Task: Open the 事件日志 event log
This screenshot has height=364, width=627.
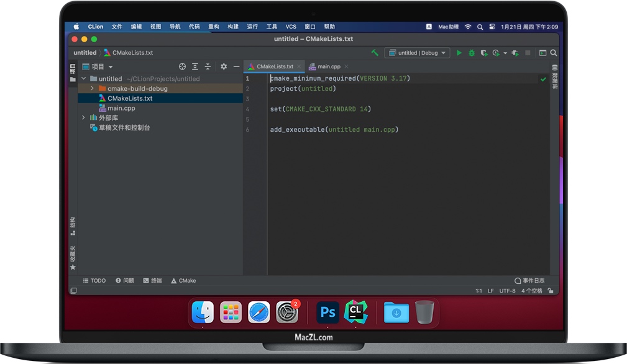Action: pos(529,280)
